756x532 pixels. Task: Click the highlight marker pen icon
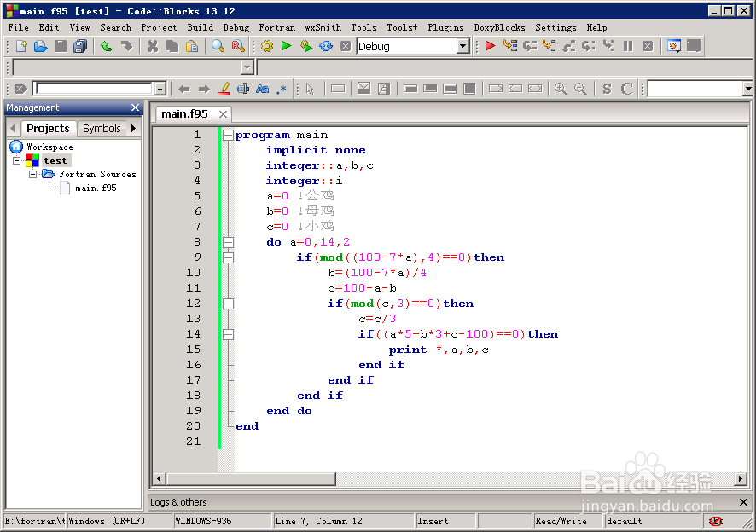point(224,89)
